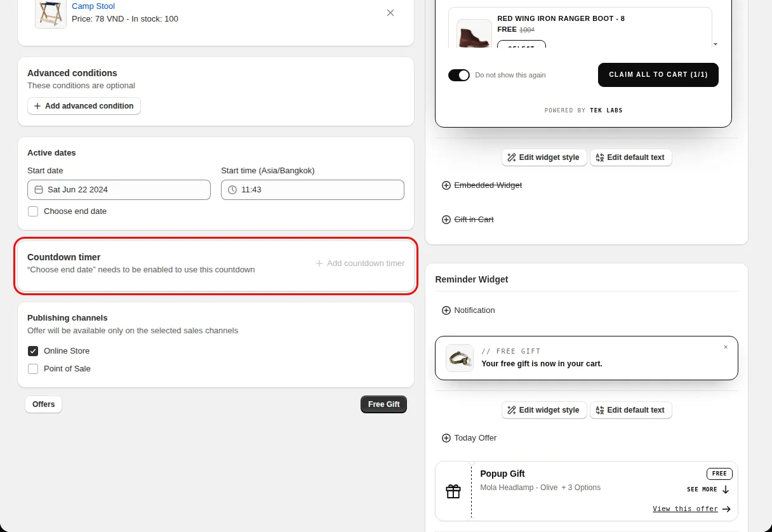Click Edit widget style under Notification

click(x=544, y=410)
